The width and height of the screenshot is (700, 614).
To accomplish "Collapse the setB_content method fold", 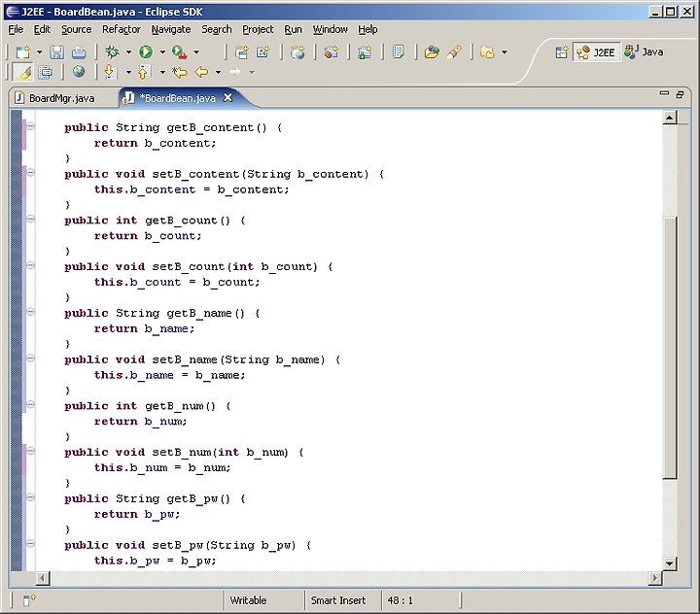I will [x=31, y=173].
